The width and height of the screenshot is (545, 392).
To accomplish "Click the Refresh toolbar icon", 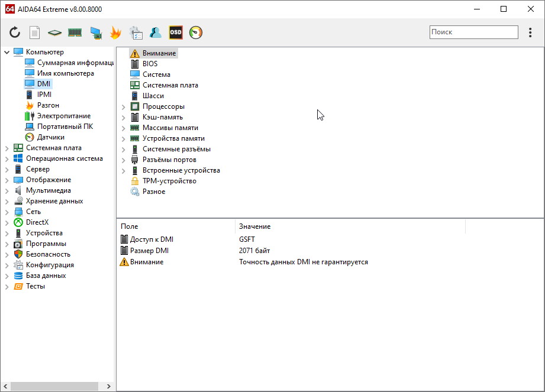I will (x=15, y=33).
